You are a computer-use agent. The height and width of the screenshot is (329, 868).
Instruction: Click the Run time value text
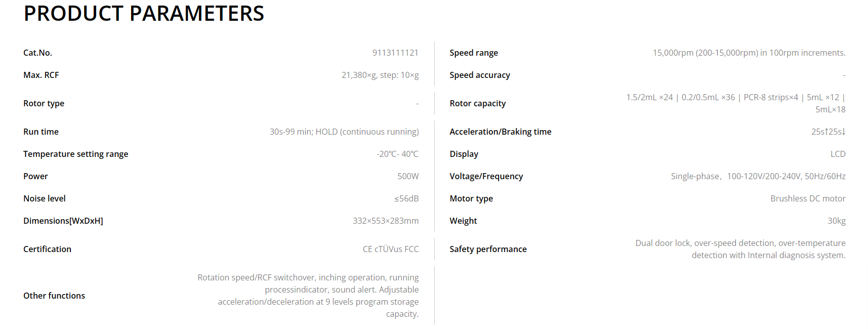[344, 132]
